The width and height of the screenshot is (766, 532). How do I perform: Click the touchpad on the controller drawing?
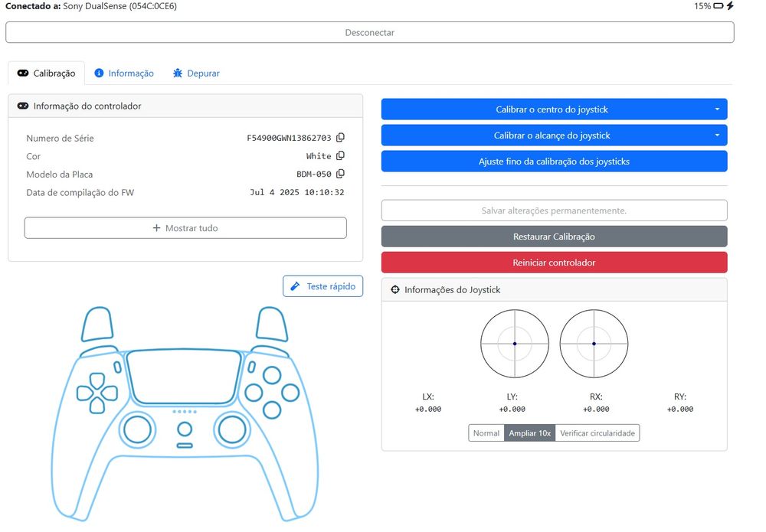[184, 377]
